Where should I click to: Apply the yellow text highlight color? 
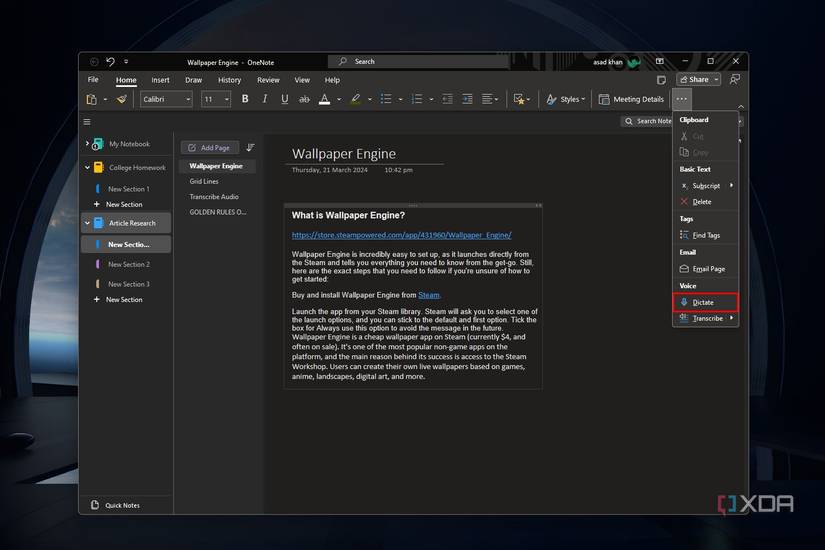356,99
